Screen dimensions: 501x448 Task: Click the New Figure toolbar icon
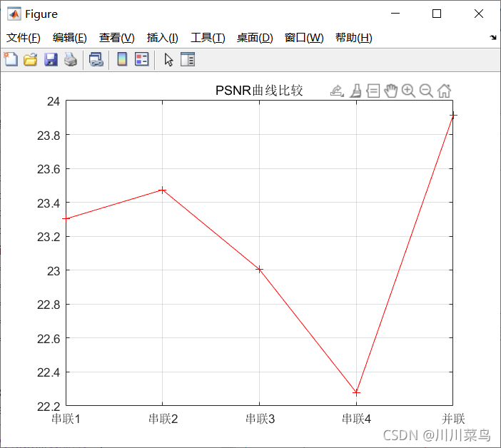point(11,59)
